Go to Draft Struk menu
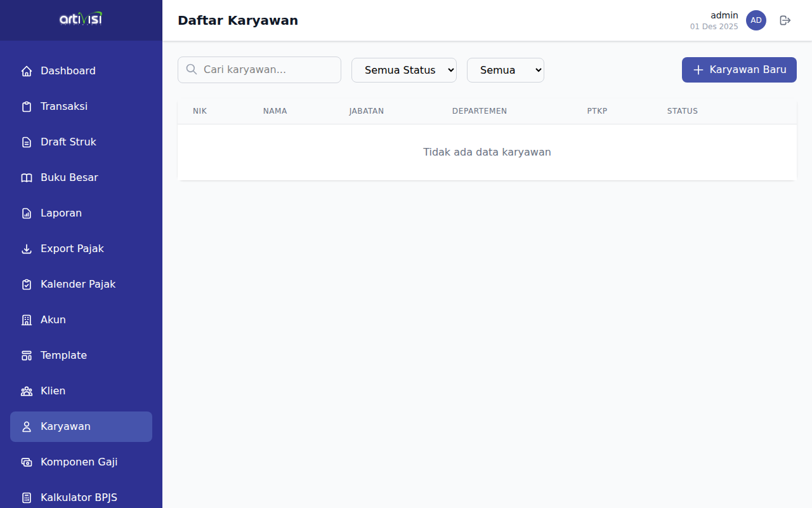Image resolution: width=812 pixels, height=508 pixels. point(69,142)
